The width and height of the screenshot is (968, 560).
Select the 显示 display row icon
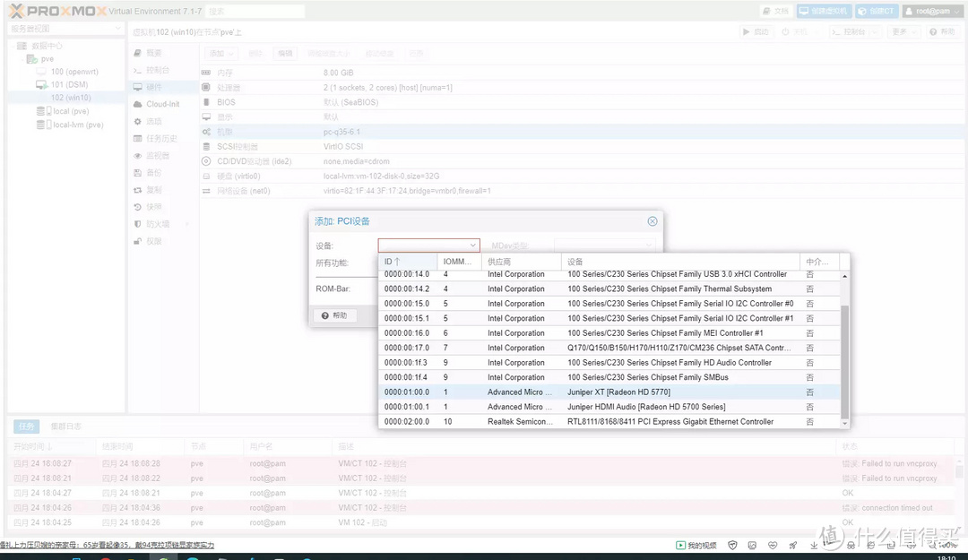pyautogui.click(x=206, y=116)
